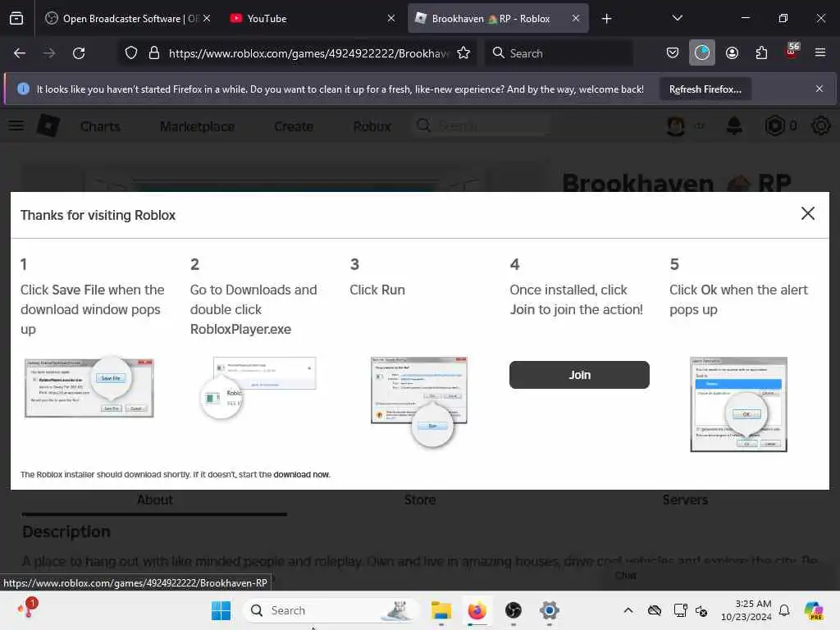Viewport: 840px width, 630px height.
Task: Open the Roblox hamburger navigation menu
Action: point(16,126)
